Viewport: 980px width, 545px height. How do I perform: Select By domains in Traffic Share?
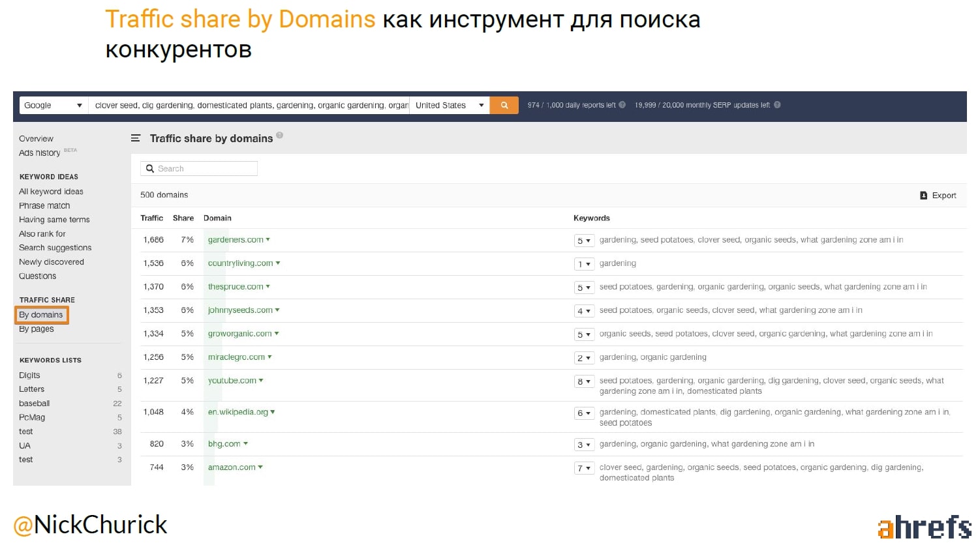pyautogui.click(x=41, y=315)
